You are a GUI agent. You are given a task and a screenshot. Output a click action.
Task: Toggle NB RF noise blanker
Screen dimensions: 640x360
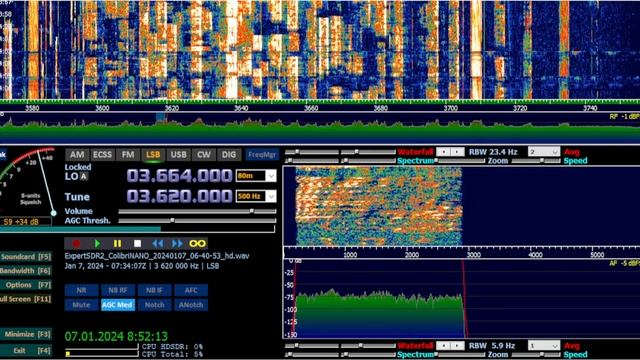(x=118, y=290)
